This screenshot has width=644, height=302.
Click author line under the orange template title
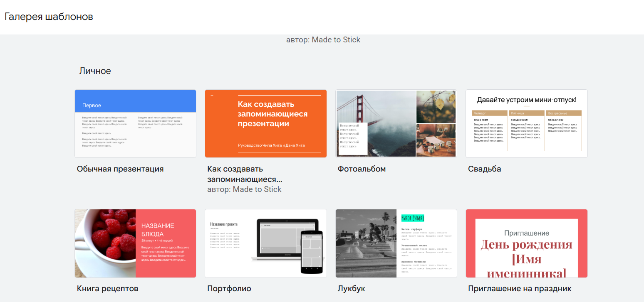click(244, 189)
